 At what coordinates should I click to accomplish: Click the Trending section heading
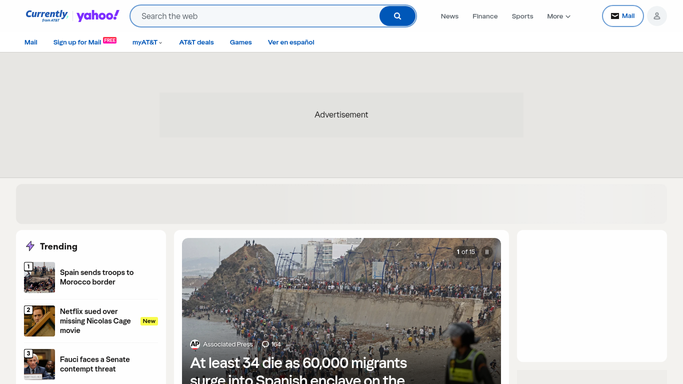[x=58, y=246]
